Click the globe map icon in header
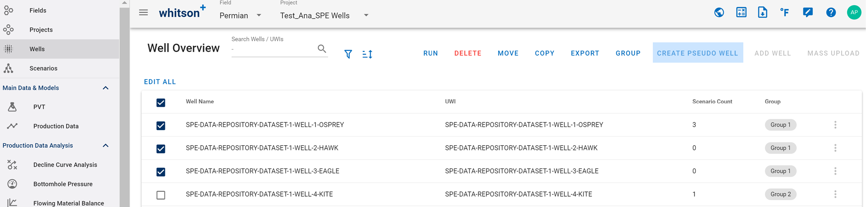The image size is (868, 207). [x=719, y=13]
